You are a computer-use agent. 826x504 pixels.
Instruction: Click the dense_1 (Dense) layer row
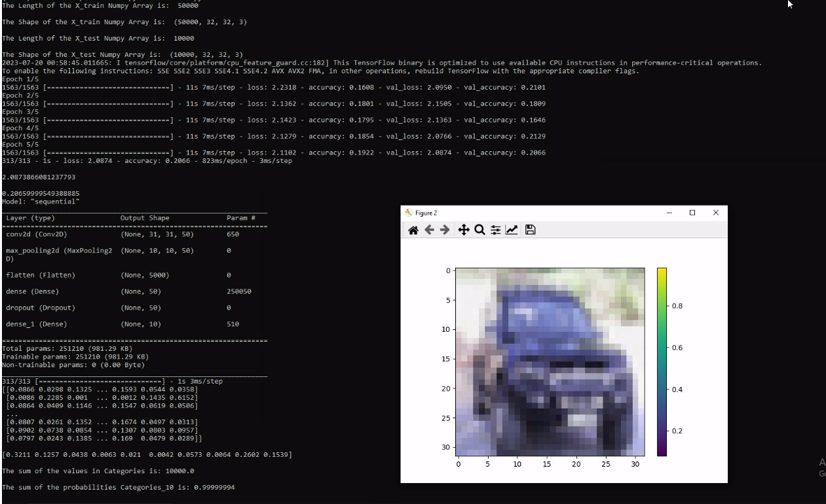37,324
